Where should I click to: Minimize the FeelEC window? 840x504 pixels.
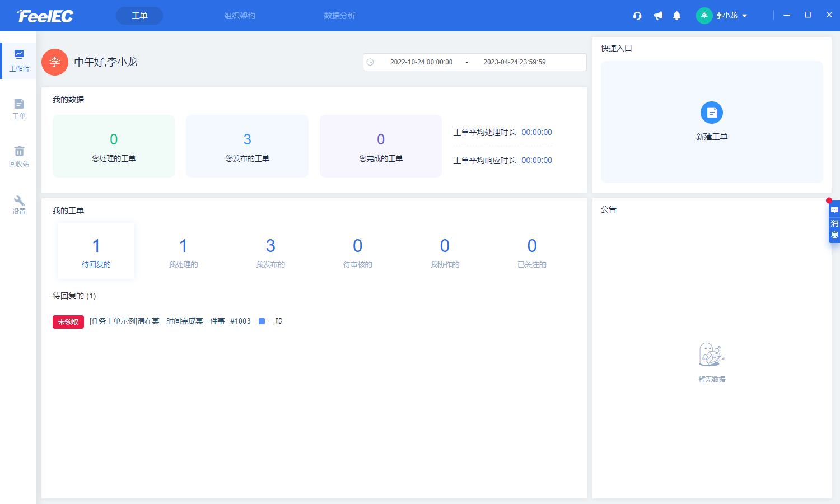point(787,15)
